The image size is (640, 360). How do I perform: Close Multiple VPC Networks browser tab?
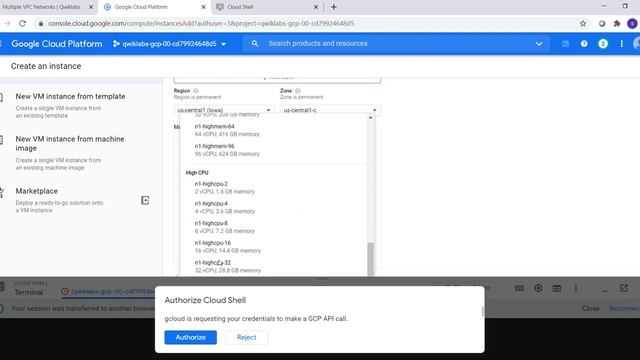[x=91, y=7]
